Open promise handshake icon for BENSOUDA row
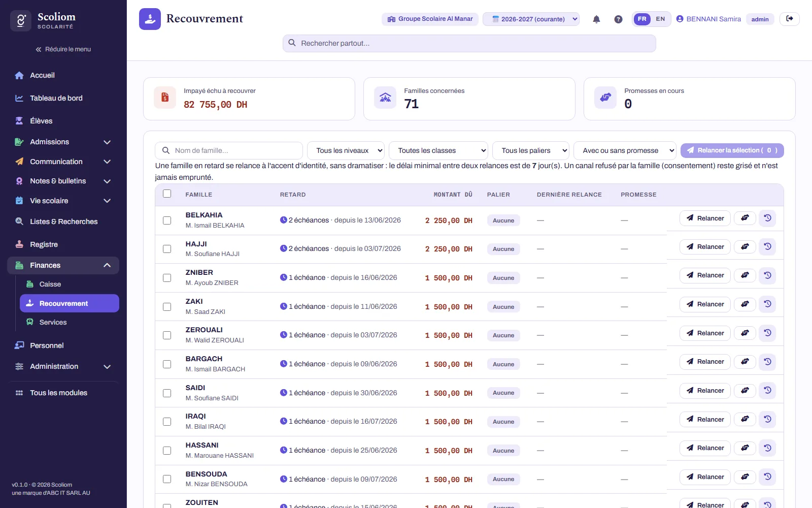The width and height of the screenshot is (812, 508). pyautogui.click(x=745, y=477)
